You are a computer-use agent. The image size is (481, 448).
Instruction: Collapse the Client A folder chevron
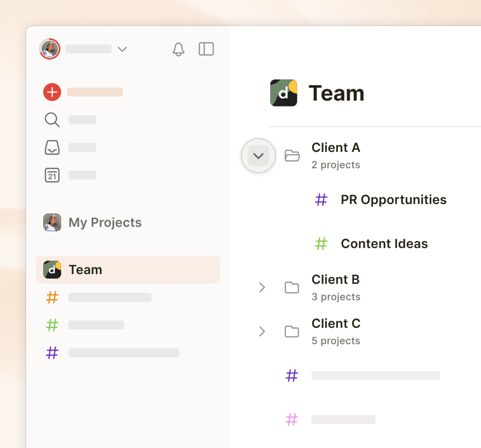(x=258, y=156)
